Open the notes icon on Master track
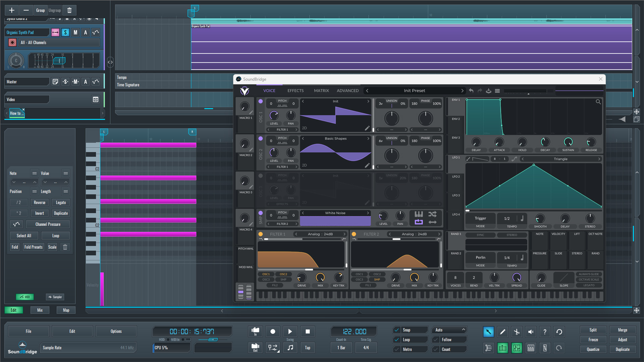 (55, 82)
